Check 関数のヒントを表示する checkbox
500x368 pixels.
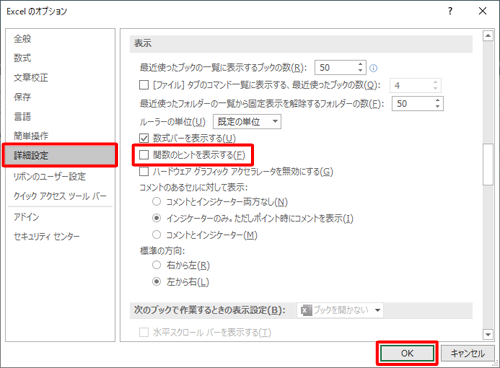pos(144,155)
